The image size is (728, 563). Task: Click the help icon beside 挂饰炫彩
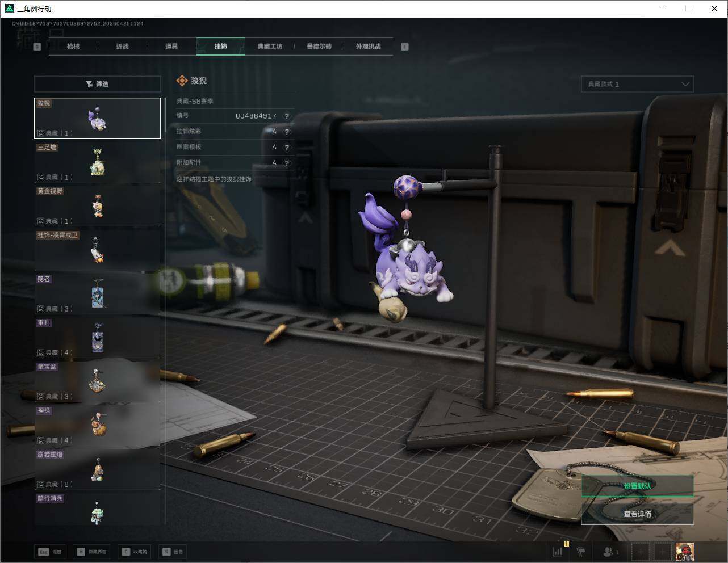pyautogui.click(x=287, y=132)
